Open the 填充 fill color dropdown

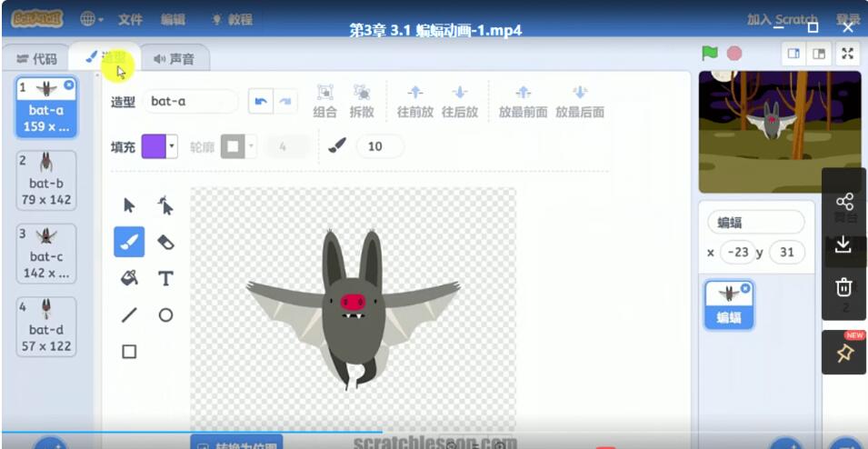(x=172, y=146)
